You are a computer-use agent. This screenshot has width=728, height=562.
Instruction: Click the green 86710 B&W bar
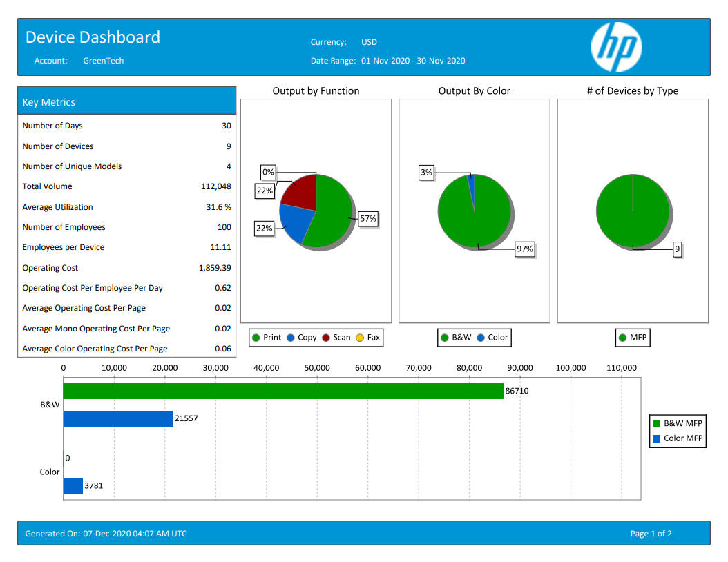pos(283,391)
